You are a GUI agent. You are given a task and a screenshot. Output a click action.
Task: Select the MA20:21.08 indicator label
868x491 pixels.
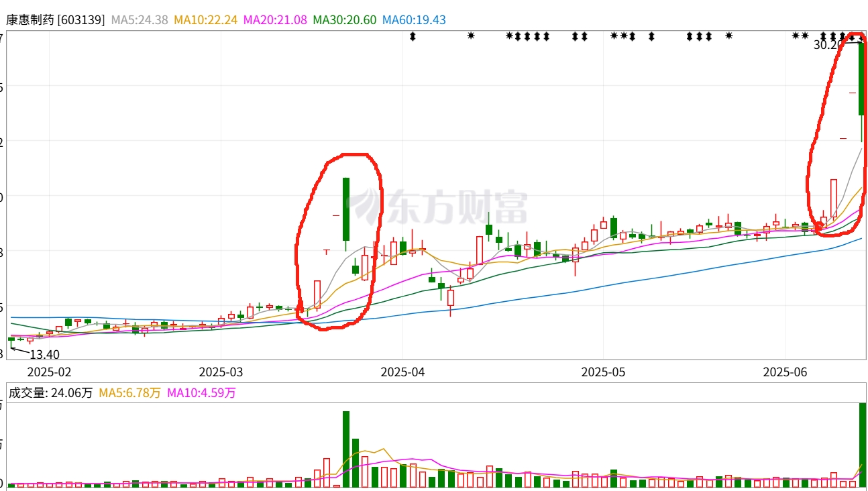point(276,19)
